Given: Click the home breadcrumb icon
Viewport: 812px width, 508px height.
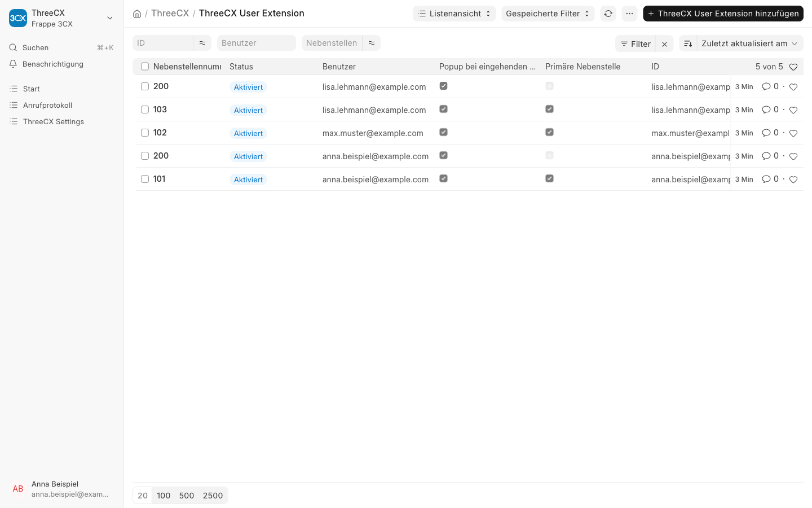Looking at the screenshot, I should (137, 14).
